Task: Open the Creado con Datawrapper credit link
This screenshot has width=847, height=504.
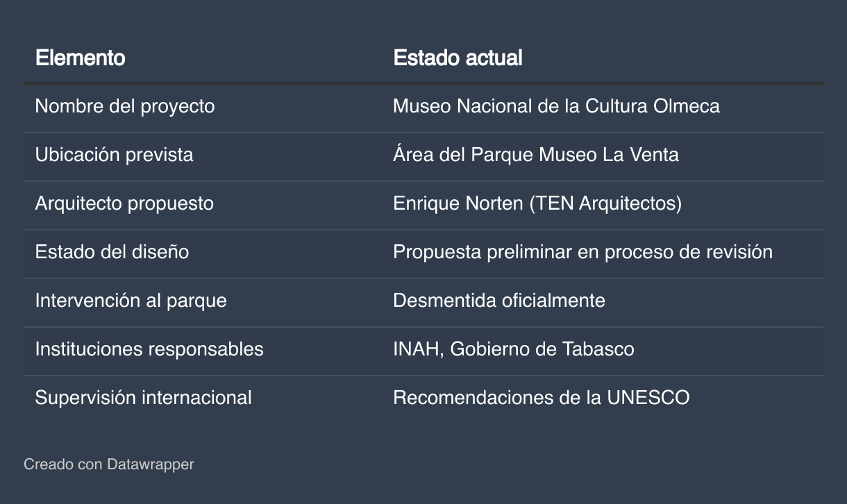Action: [109, 464]
